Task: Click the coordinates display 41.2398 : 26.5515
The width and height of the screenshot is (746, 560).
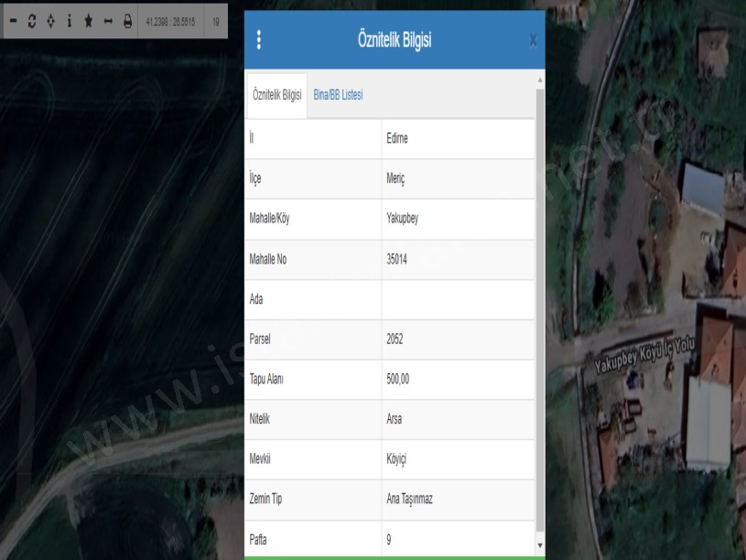Action: (170, 20)
